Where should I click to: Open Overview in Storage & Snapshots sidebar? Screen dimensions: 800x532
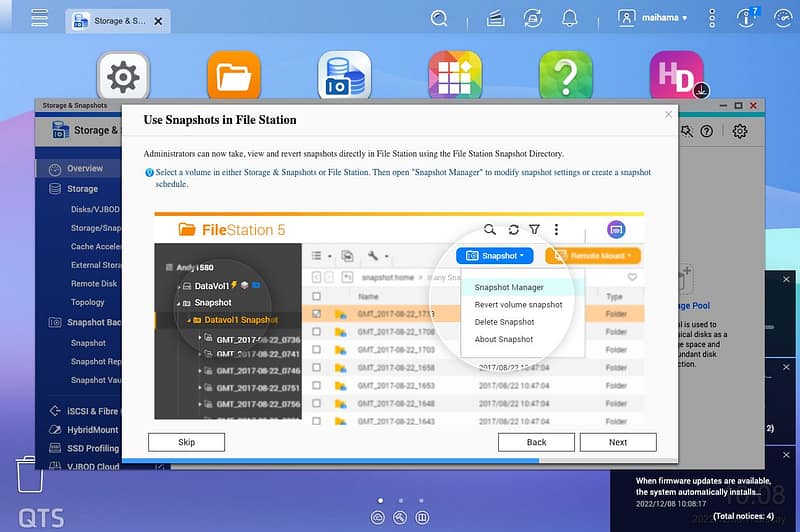coord(78,168)
